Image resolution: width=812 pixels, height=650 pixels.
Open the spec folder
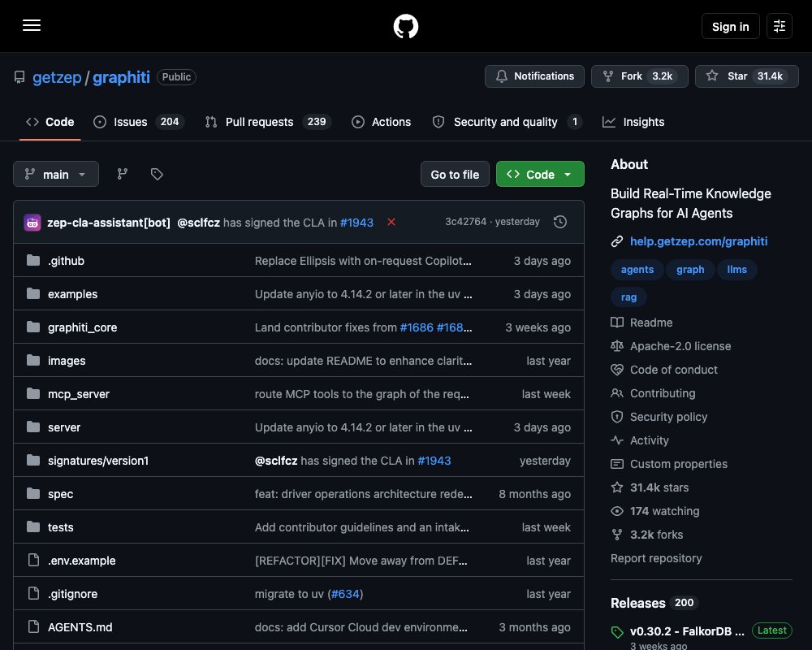[x=60, y=494]
